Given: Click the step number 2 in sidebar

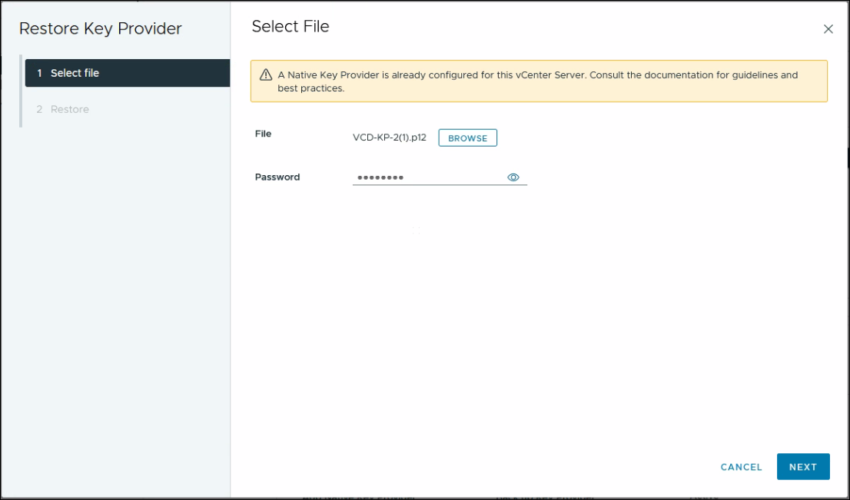Looking at the screenshot, I should point(40,109).
